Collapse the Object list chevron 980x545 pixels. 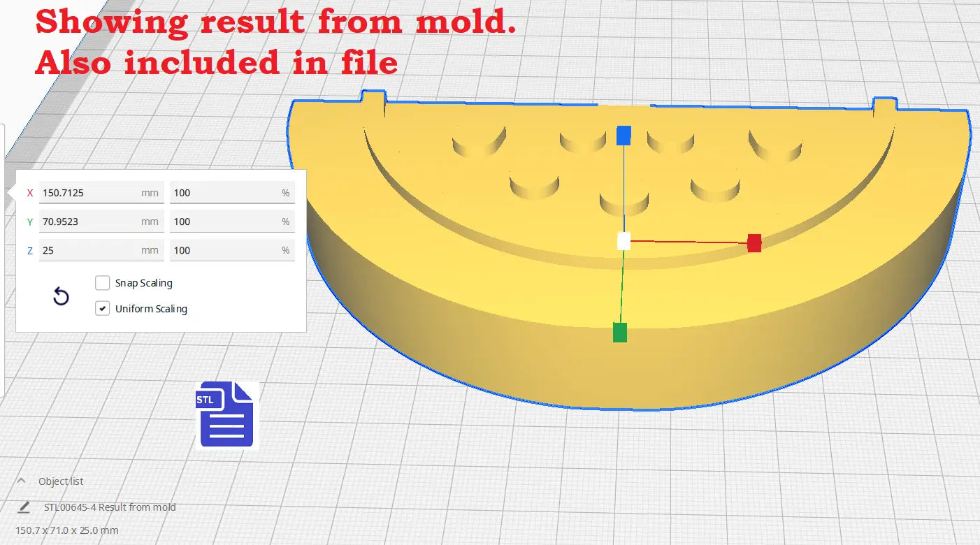pos(21,481)
